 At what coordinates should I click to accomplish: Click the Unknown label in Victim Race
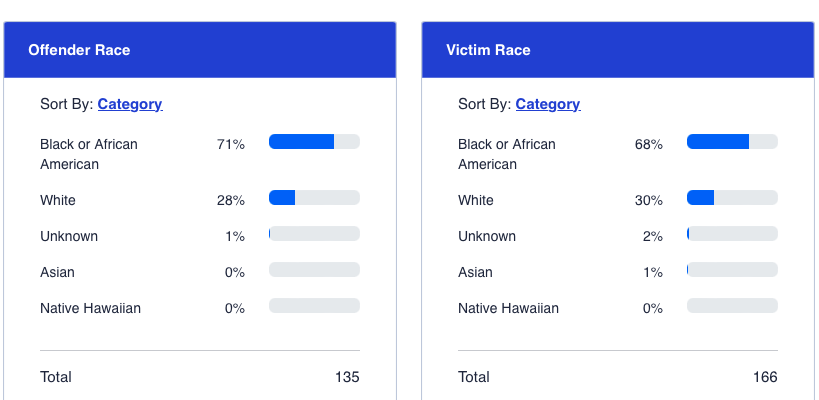tap(487, 236)
